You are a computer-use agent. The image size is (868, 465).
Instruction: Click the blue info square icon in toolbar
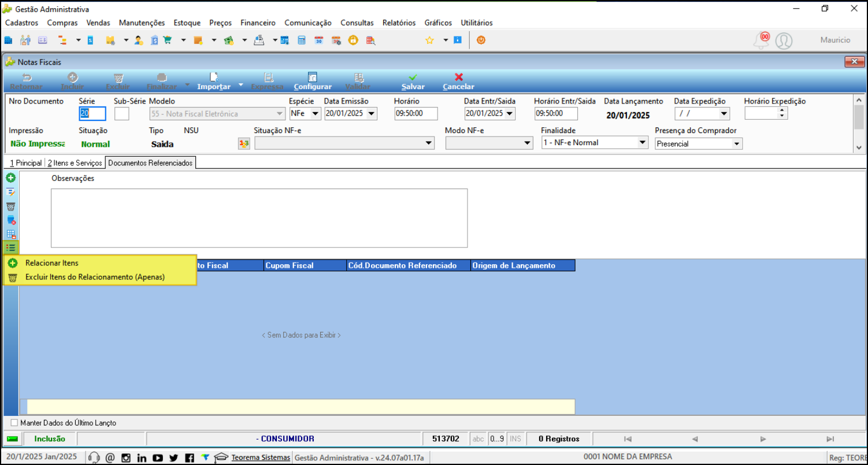tap(458, 40)
